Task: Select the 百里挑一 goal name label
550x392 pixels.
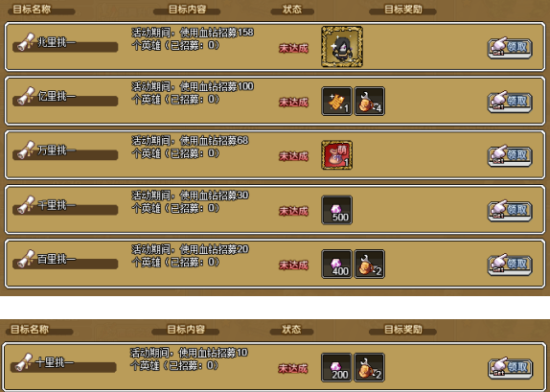Action: point(57,259)
